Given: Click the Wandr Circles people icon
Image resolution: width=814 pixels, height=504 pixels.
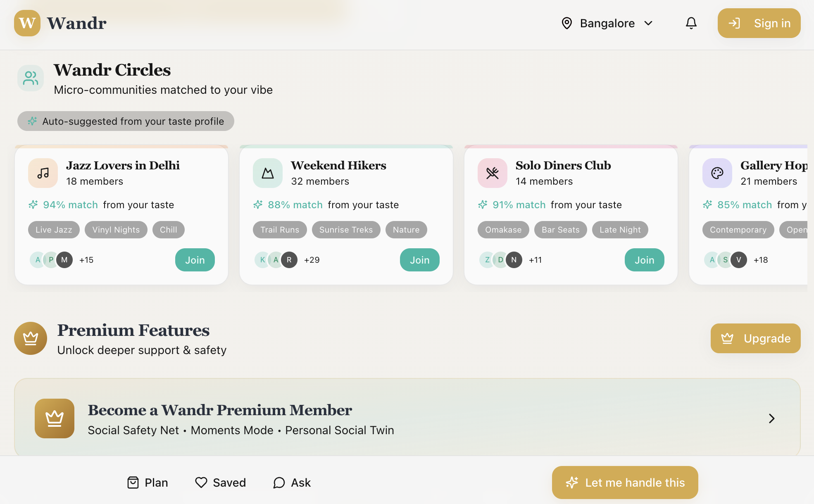Looking at the screenshot, I should [x=30, y=78].
